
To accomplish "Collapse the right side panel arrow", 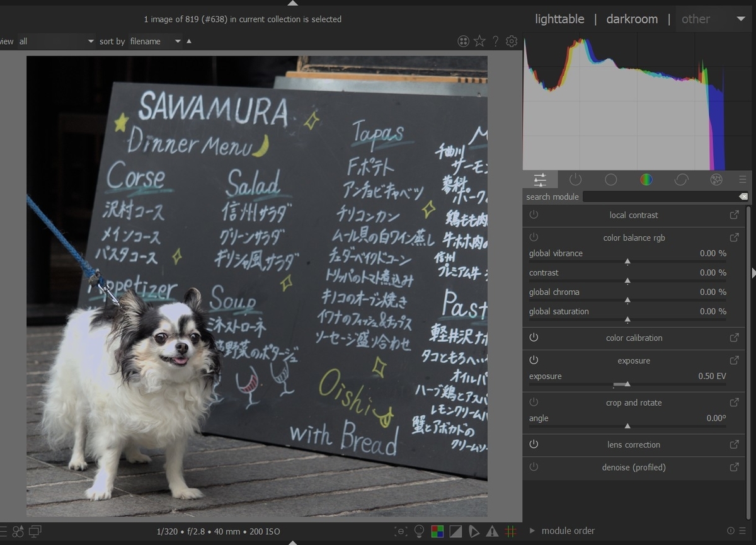I will pos(753,272).
